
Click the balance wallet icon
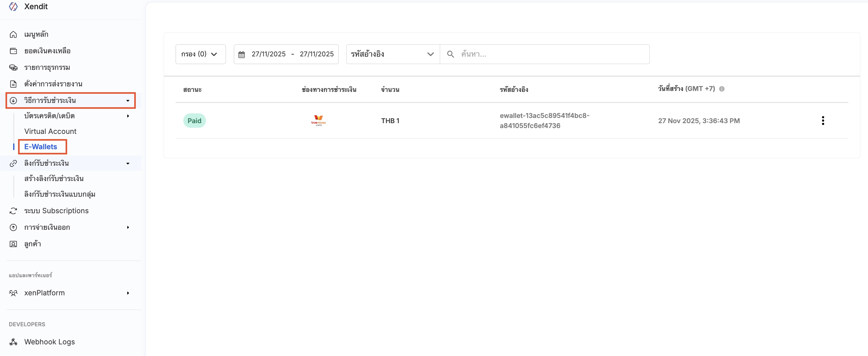[x=13, y=51]
